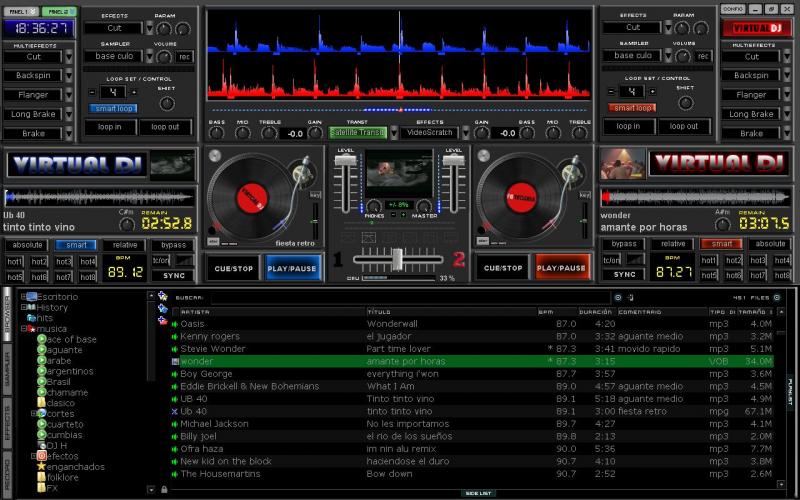Click the center video preview thumbnail
Screen dimensions: 800x500
point(398,173)
